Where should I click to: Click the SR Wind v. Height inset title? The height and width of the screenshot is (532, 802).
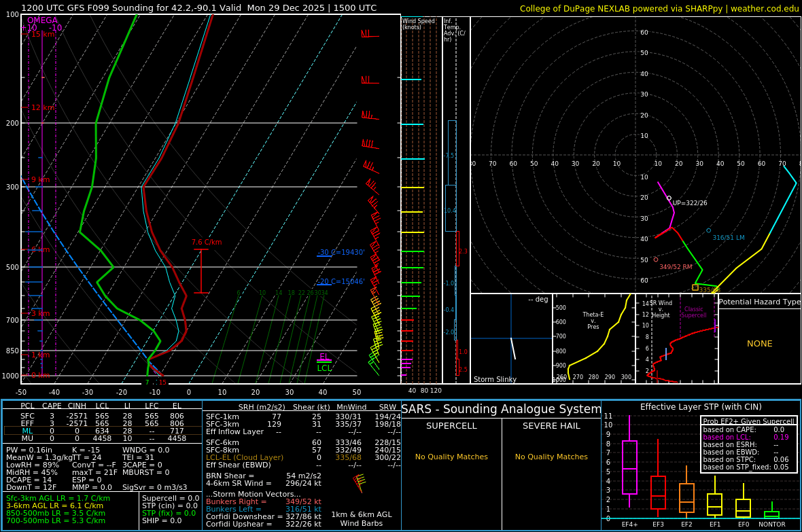pyautogui.click(x=661, y=309)
